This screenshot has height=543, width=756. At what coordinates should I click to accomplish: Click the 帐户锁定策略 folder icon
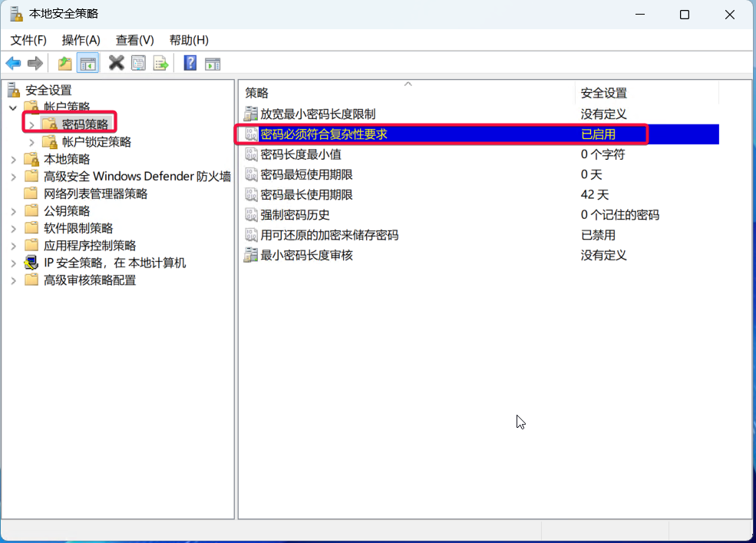50,142
